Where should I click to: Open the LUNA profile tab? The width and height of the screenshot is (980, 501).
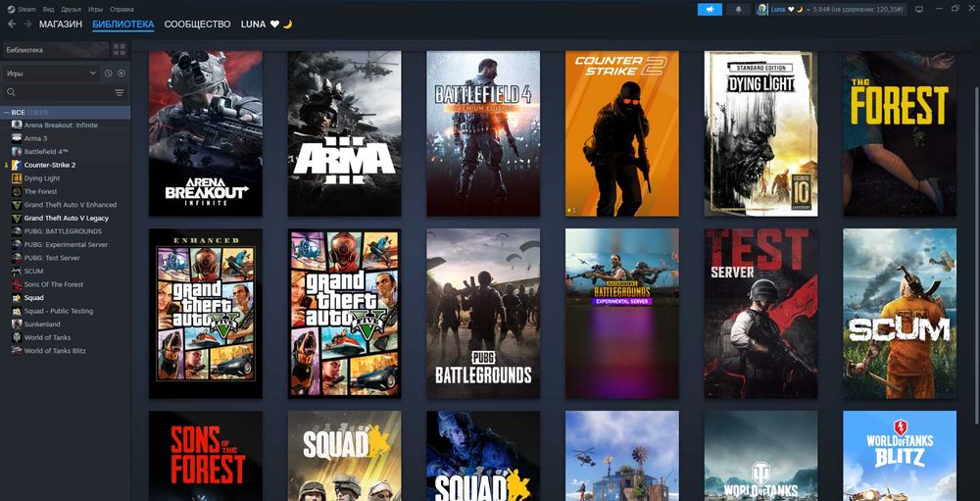coord(267,24)
